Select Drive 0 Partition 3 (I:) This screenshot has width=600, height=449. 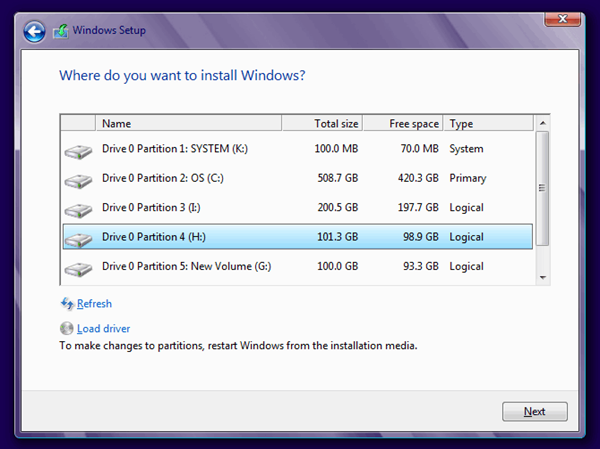[x=297, y=207]
